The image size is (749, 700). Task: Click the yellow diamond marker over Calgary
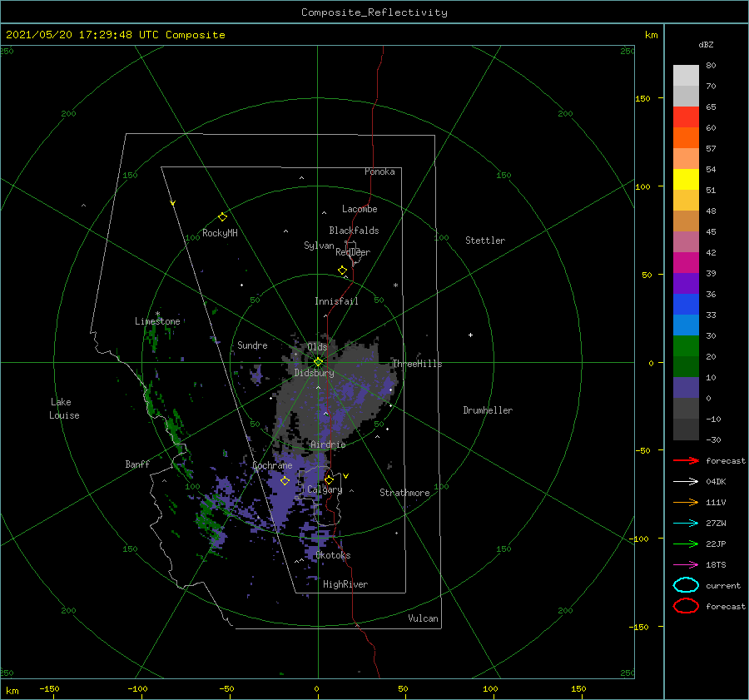point(329,479)
